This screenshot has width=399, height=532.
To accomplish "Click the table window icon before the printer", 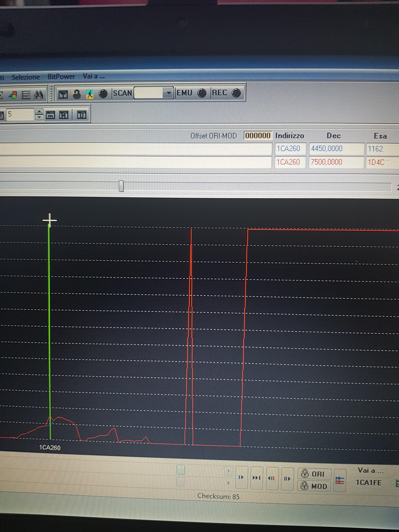I will (x=63, y=94).
